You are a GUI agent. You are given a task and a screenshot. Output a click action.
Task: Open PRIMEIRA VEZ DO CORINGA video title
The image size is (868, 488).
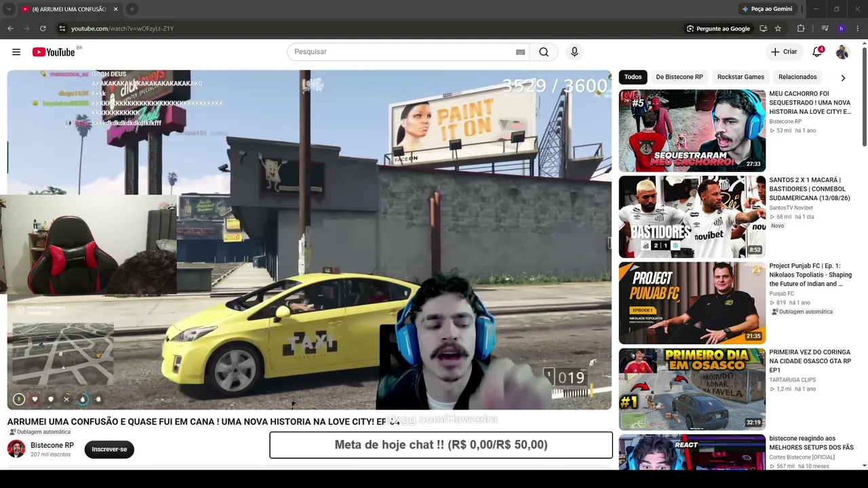(810, 361)
